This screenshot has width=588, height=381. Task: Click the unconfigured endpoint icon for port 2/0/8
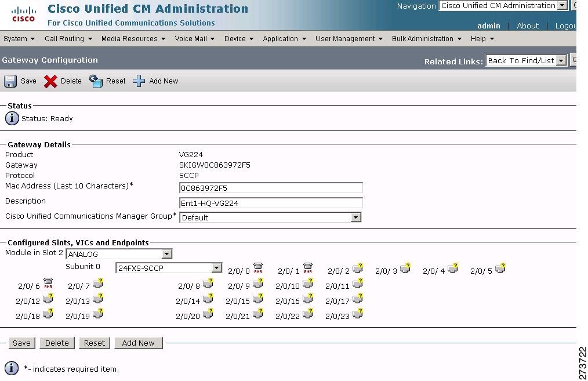click(x=208, y=283)
